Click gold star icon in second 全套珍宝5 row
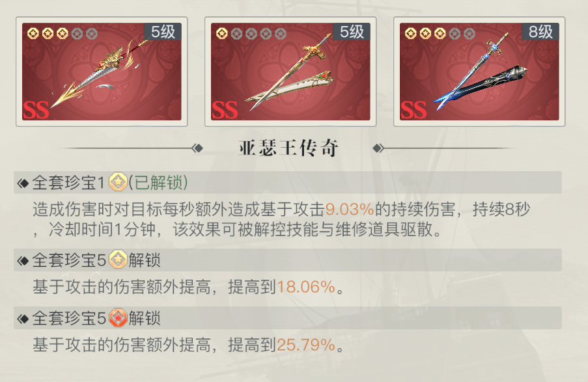 pos(118,260)
